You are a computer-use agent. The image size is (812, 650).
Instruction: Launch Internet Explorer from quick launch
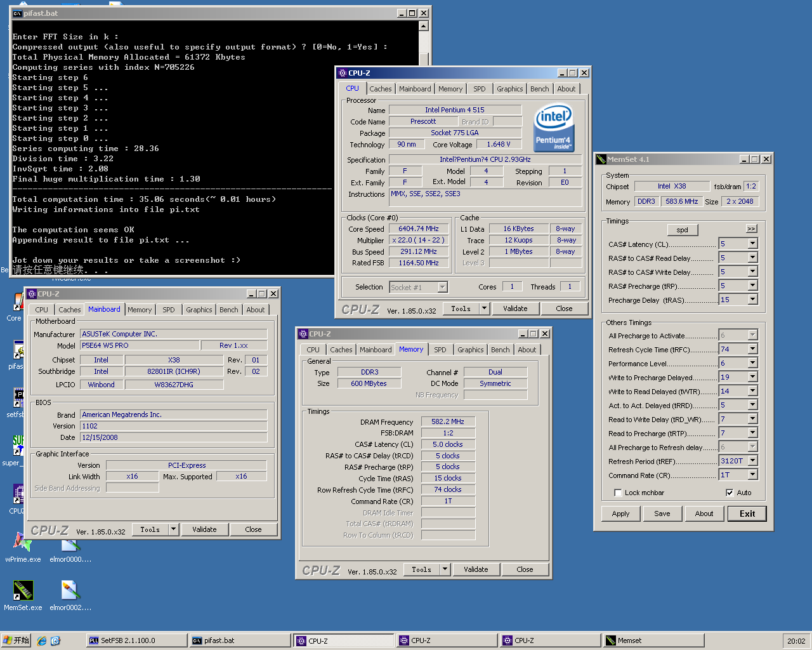[x=42, y=641]
